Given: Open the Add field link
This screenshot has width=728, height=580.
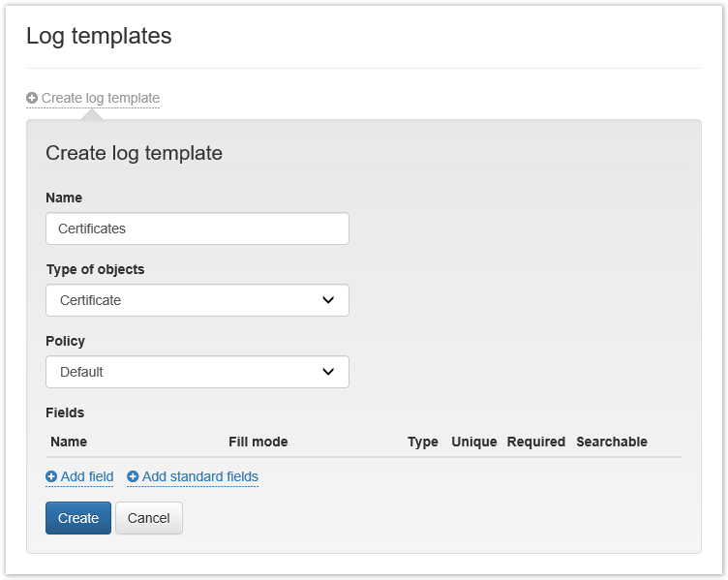Looking at the screenshot, I should (87, 476).
